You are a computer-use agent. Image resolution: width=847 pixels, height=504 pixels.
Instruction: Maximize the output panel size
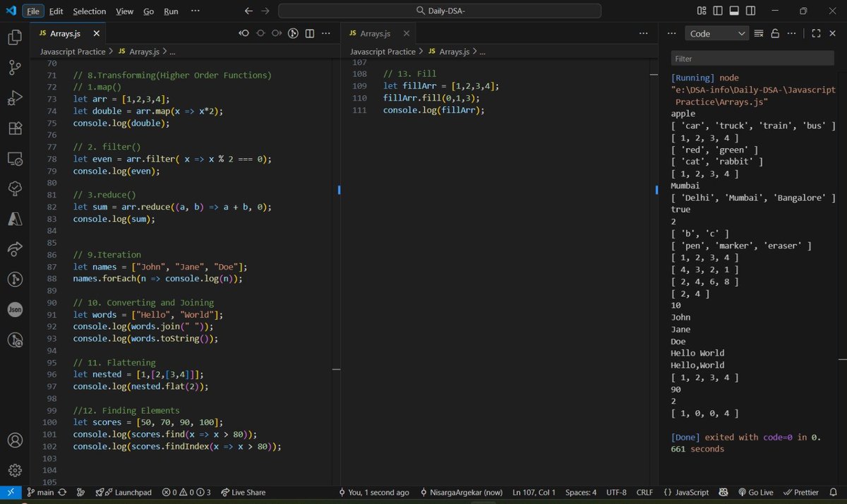(x=816, y=33)
